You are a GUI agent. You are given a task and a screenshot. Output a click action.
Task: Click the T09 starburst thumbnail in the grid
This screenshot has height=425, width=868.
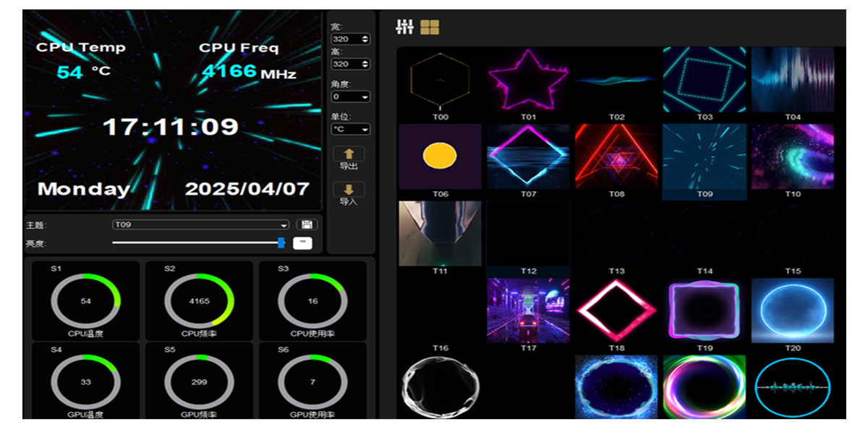[x=705, y=156]
